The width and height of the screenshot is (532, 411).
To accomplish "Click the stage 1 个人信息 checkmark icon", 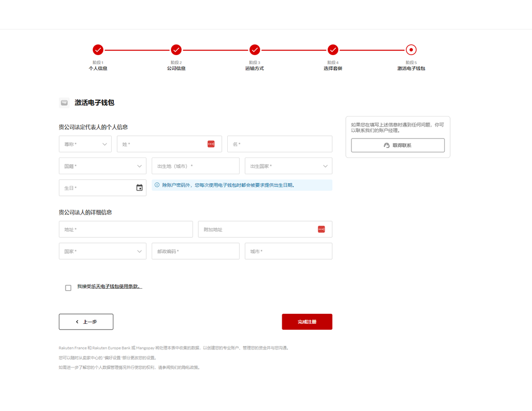I will coord(98,50).
